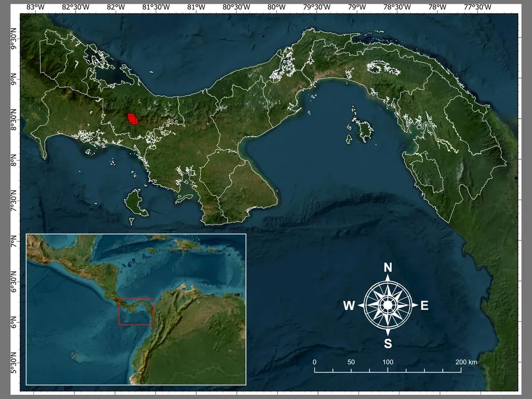Click the 78°W longitude label
532x399 pixels.
coord(437,7)
